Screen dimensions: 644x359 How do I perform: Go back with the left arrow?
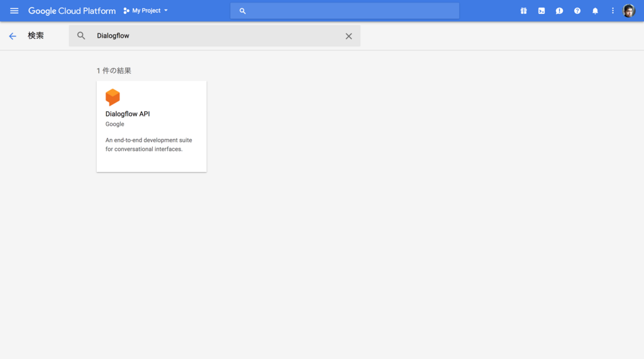13,36
